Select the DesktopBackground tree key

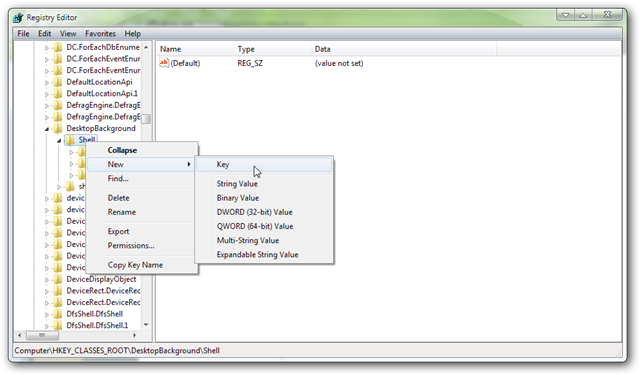point(101,129)
